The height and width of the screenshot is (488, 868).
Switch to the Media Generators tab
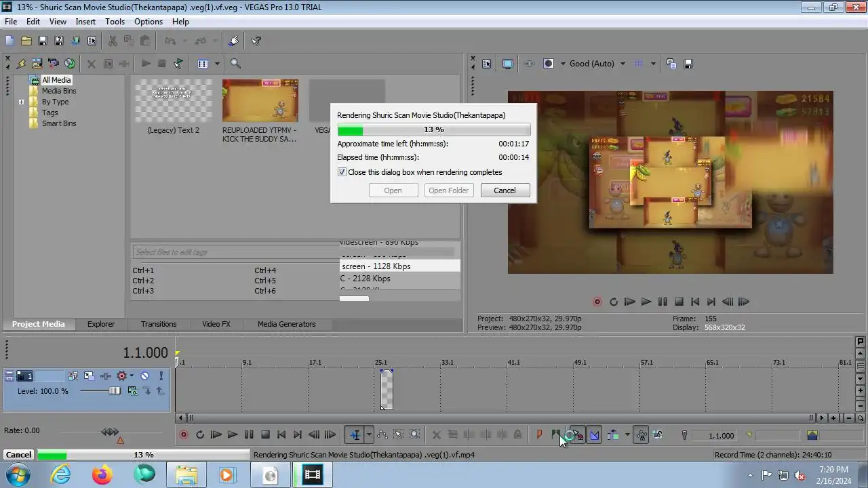tap(286, 324)
